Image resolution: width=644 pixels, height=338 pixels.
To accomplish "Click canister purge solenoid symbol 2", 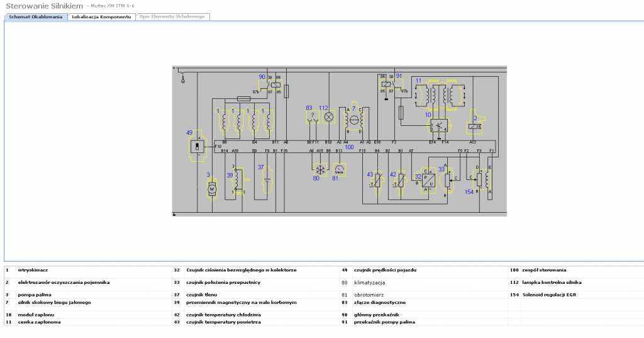I will tap(475, 126).
